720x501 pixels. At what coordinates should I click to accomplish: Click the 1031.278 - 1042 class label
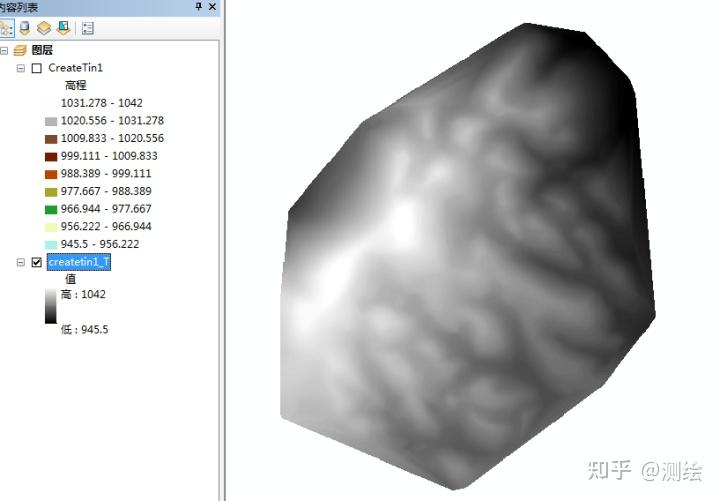[101, 103]
